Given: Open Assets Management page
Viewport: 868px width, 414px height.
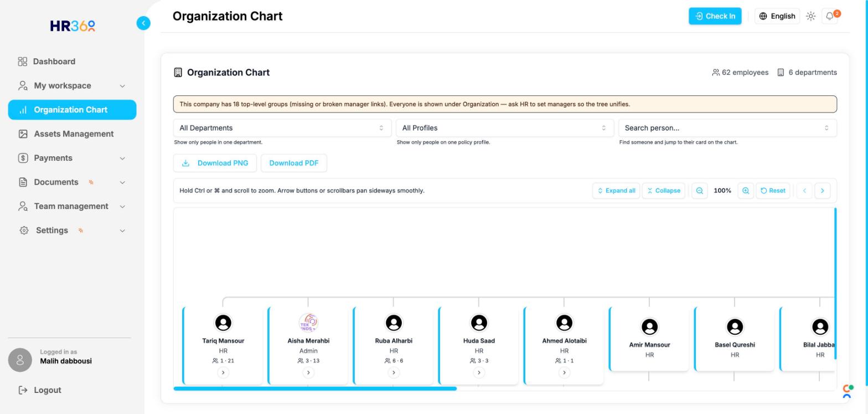Looking at the screenshot, I should [x=72, y=134].
